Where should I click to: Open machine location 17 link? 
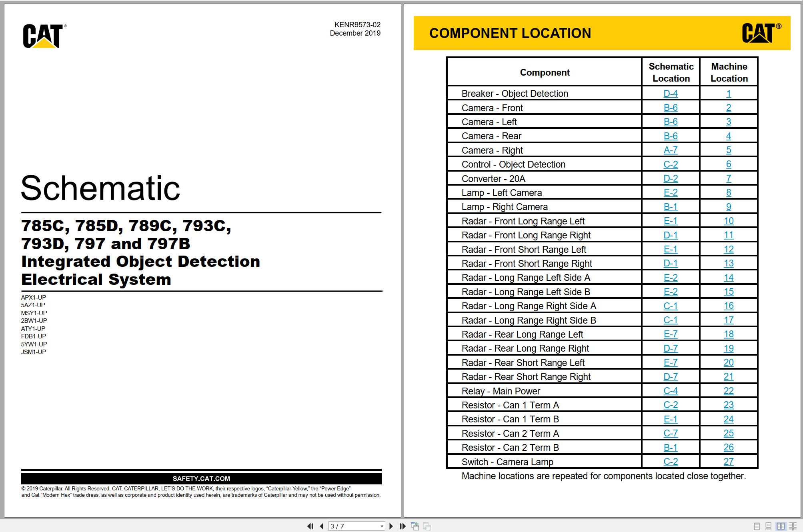[729, 320]
